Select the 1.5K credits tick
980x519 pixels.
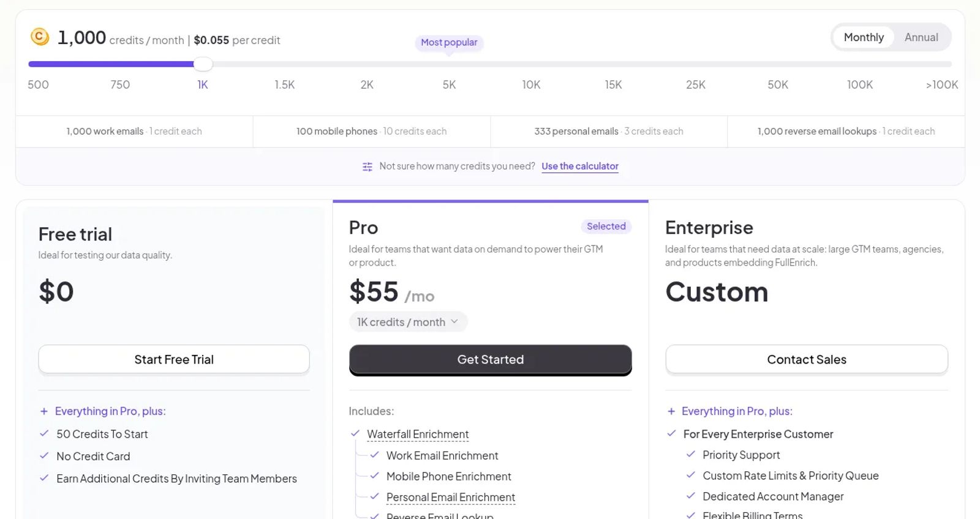point(285,84)
